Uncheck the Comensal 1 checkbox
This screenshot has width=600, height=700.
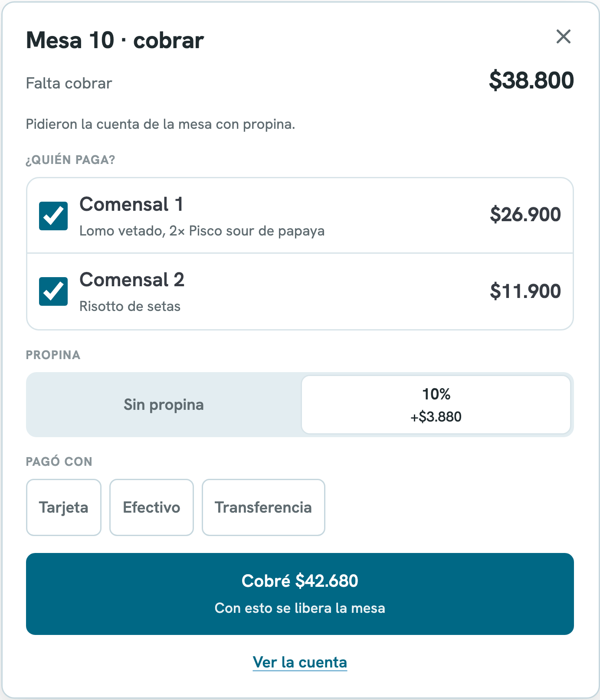[x=53, y=216]
